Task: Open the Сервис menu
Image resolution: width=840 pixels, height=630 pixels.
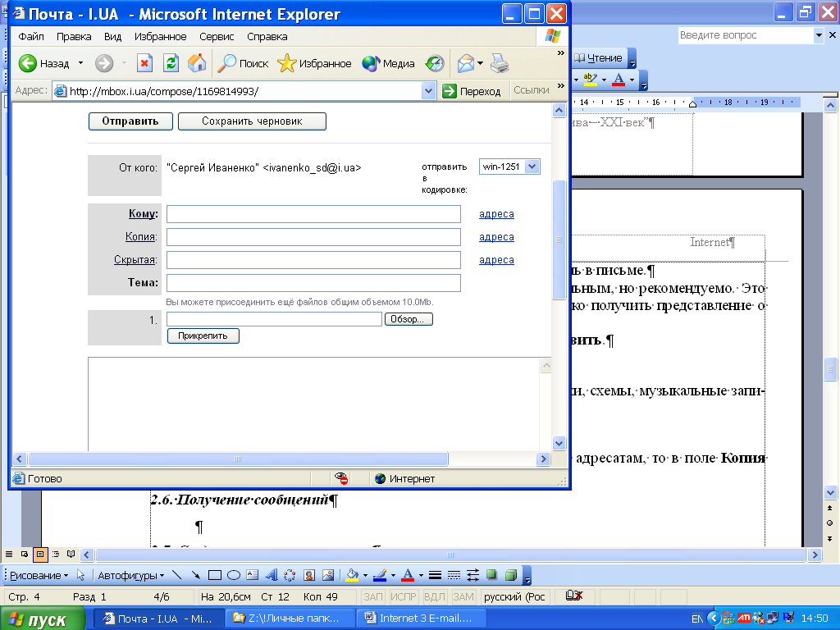Action: (217, 36)
